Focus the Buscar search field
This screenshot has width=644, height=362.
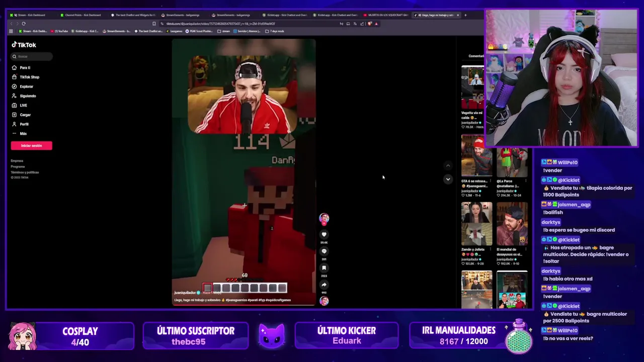coord(32,56)
